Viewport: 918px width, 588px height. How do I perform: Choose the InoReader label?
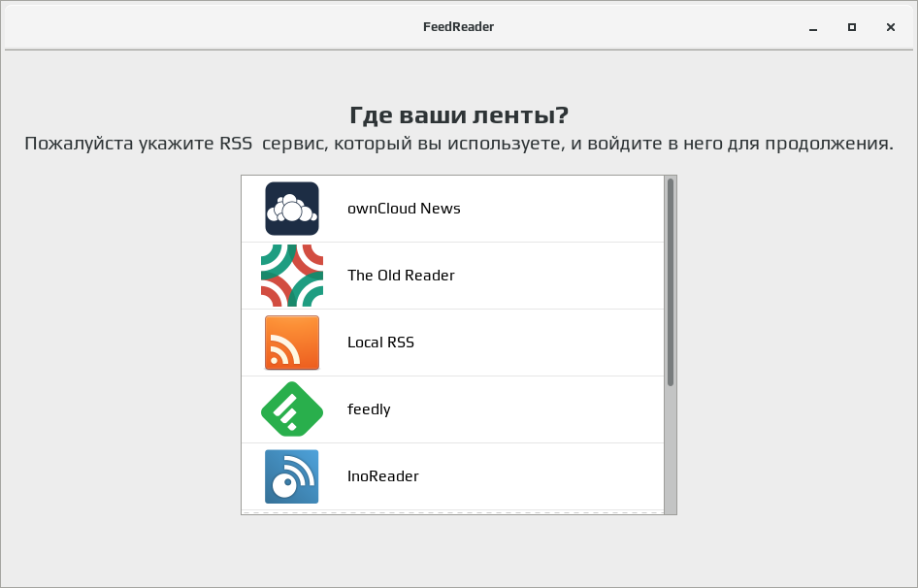tap(383, 476)
